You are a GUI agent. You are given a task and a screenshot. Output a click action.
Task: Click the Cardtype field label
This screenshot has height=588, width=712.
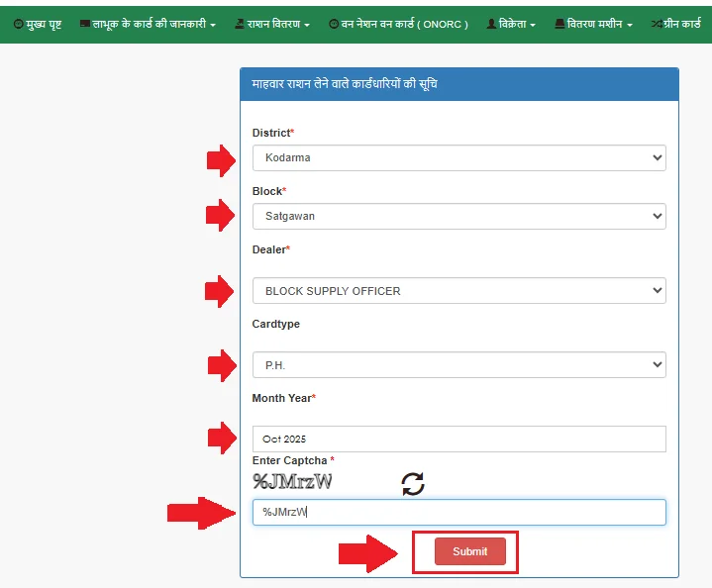click(276, 325)
